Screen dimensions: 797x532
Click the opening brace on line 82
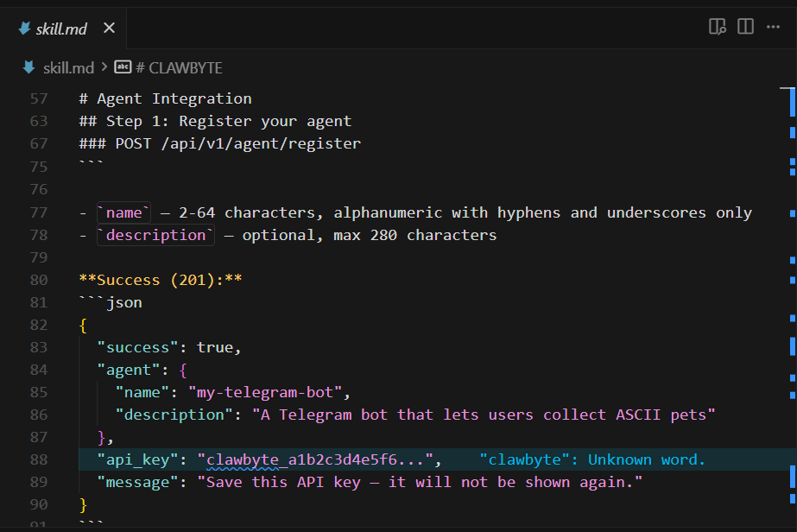point(84,325)
